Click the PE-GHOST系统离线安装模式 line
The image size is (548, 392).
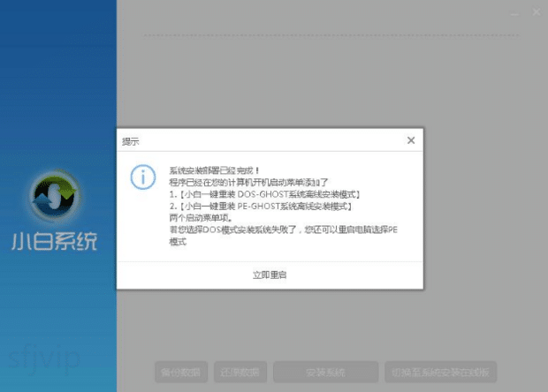click(x=260, y=206)
